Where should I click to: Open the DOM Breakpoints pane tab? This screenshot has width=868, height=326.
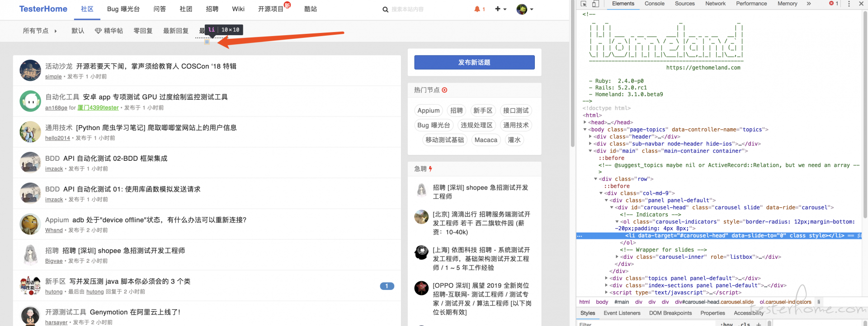click(670, 313)
